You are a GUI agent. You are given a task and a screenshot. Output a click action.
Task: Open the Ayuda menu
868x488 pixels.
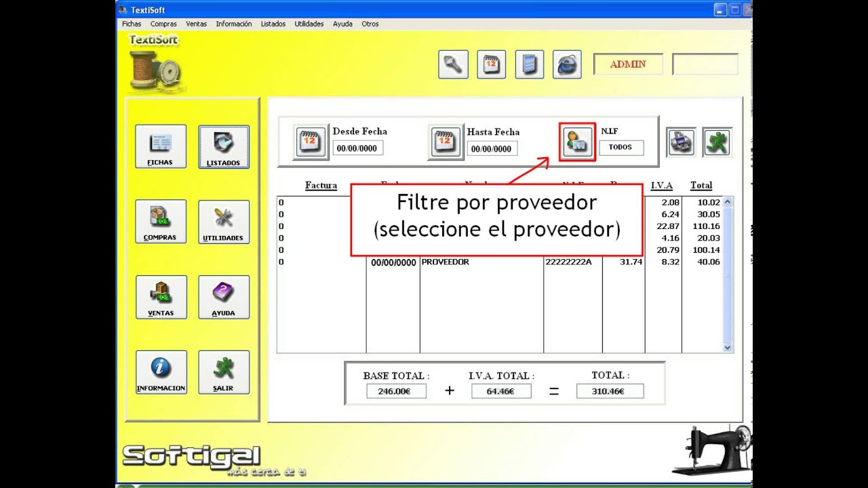(342, 24)
